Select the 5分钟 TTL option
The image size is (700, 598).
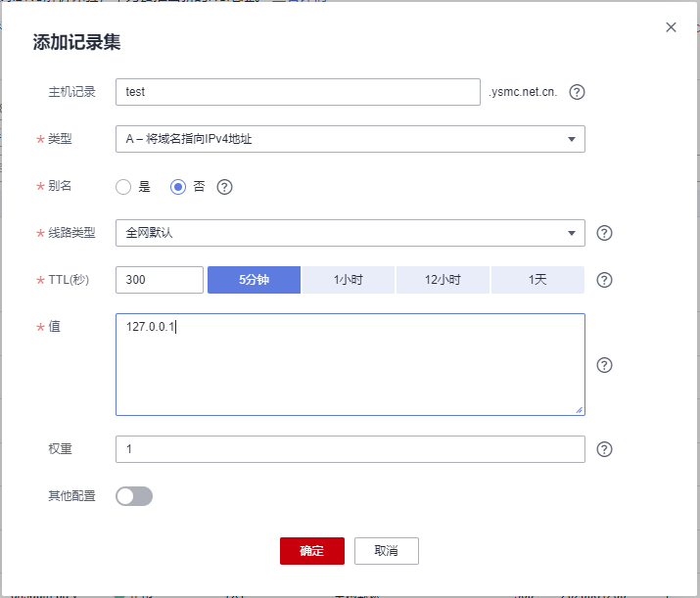coord(254,280)
